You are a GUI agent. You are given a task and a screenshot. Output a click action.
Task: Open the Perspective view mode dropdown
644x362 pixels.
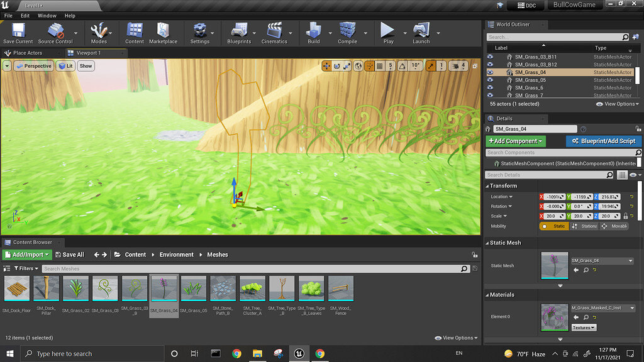pos(34,65)
